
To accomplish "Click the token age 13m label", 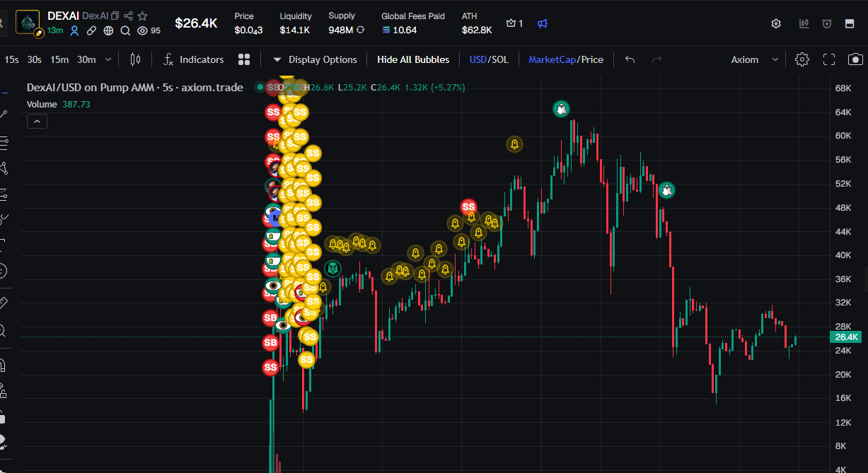I will click(x=55, y=30).
